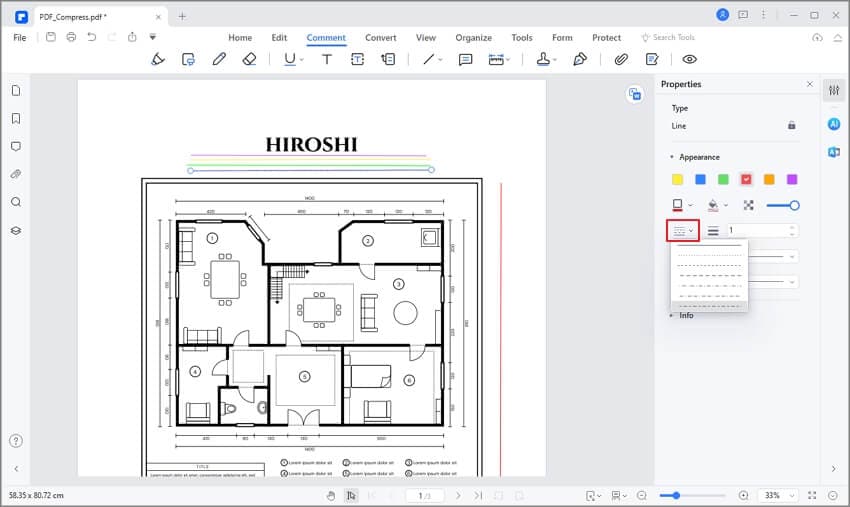
Task: Switch to the Edit tab
Action: point(279,37)
